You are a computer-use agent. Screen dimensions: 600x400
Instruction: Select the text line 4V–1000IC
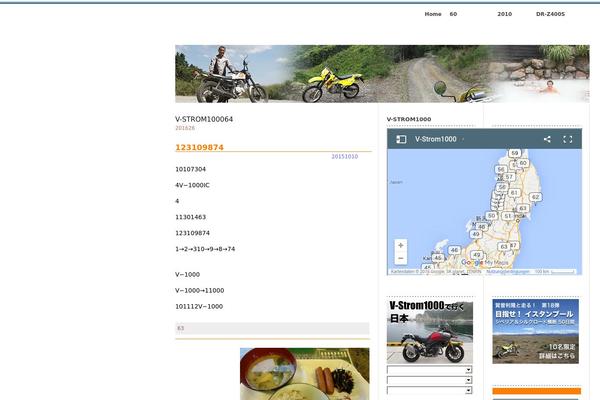pos(192,185)
